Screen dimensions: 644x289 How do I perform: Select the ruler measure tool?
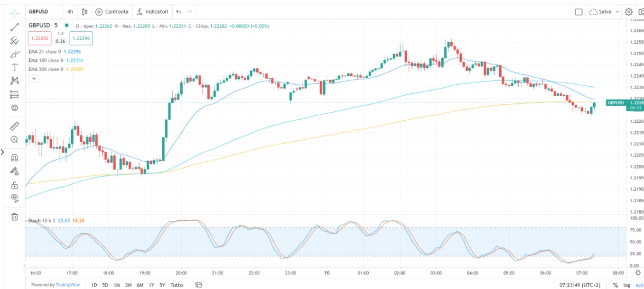coord(15,126)
